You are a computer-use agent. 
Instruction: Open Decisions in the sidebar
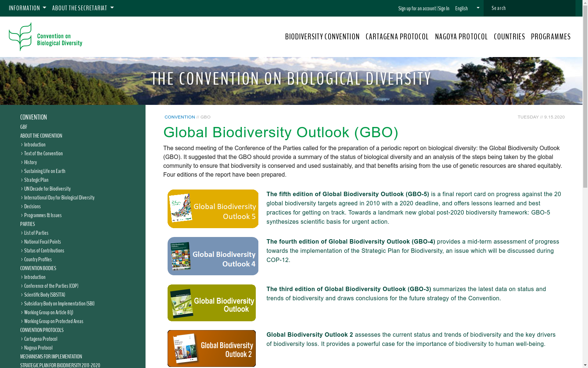coord(32,206)
